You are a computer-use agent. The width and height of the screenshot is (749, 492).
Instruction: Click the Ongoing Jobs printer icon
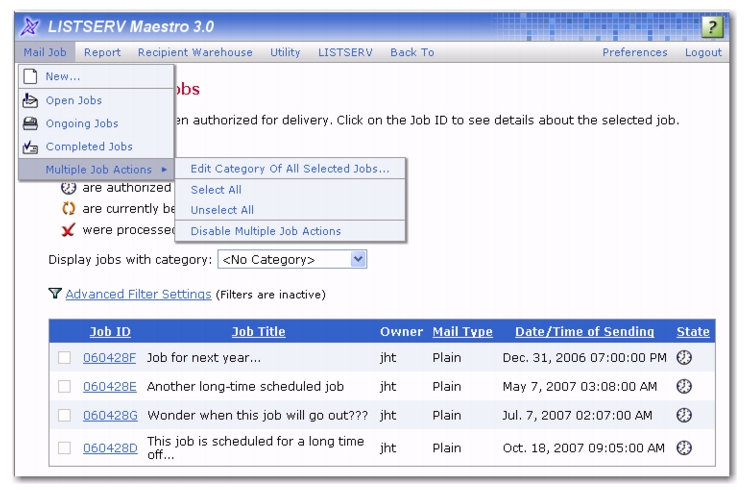pyautogui.click(x=30, y=124)
